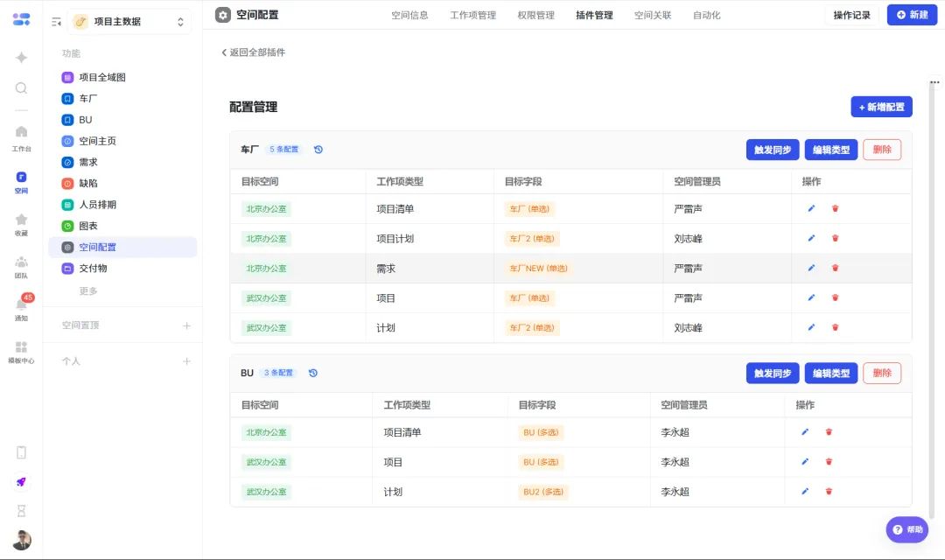Open 图表 in sidebar
This screenshot has width=945, height=560.
123,226
